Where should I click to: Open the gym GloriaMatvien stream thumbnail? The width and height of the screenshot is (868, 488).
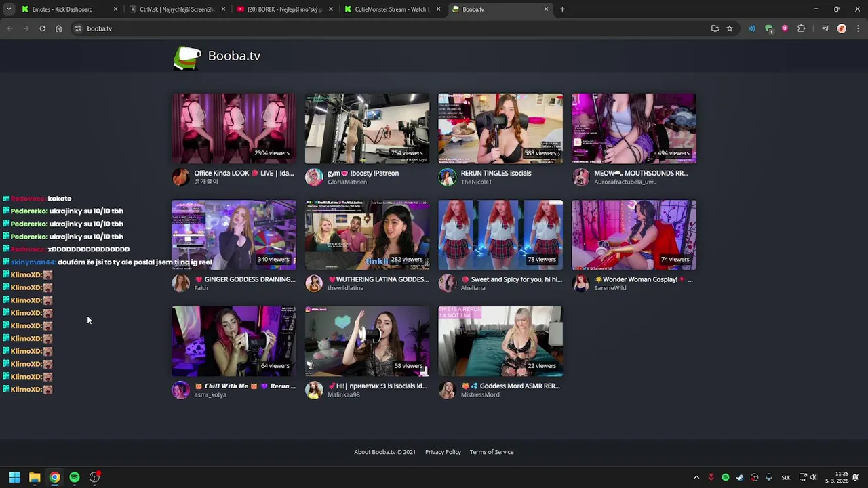(367, 128)
